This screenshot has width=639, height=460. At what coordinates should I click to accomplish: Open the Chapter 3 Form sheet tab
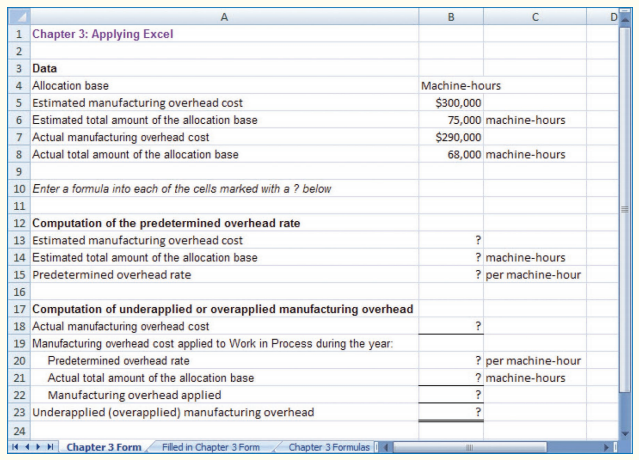coord(104,447)
